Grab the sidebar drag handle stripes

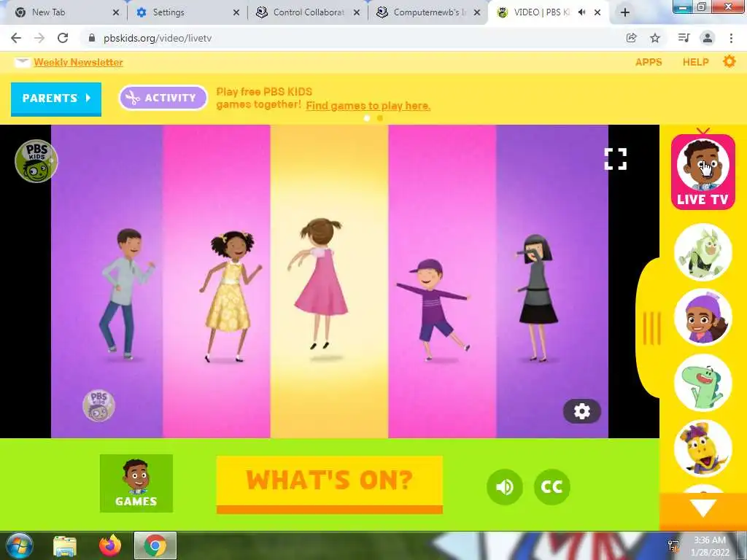(x=651, y=328)
